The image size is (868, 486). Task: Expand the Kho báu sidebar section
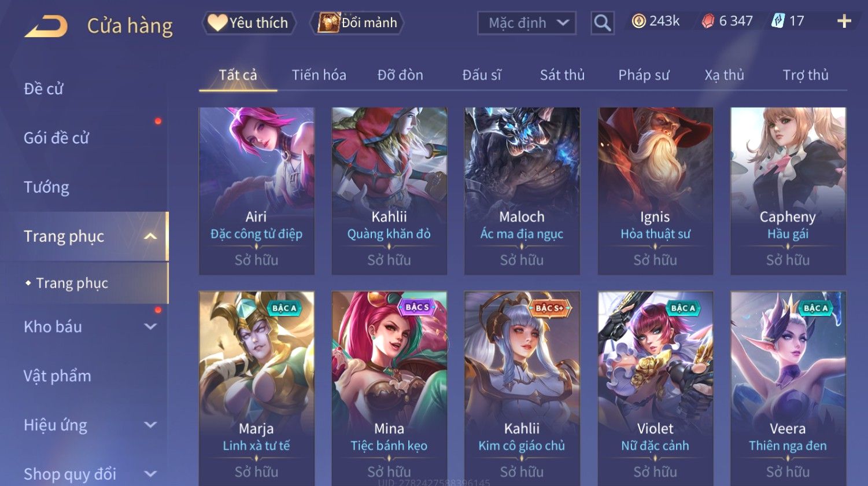pos(150,327)
